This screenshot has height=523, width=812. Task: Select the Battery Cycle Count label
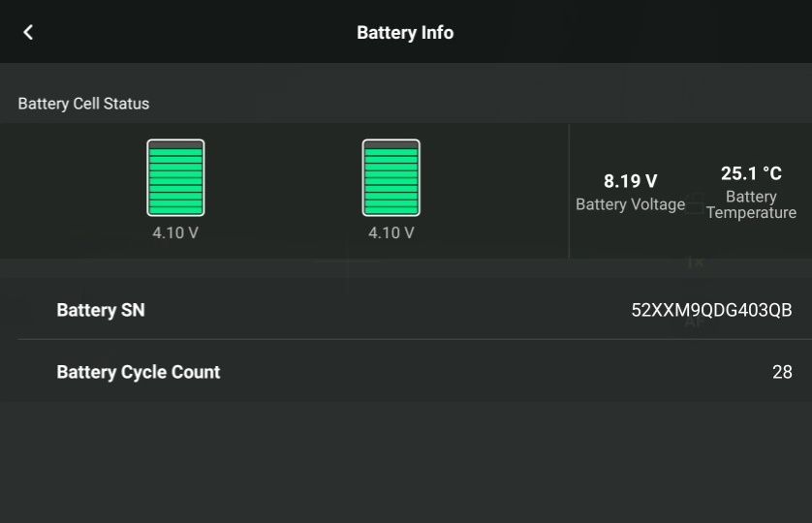pyautogui.click(x=139, y=372)
